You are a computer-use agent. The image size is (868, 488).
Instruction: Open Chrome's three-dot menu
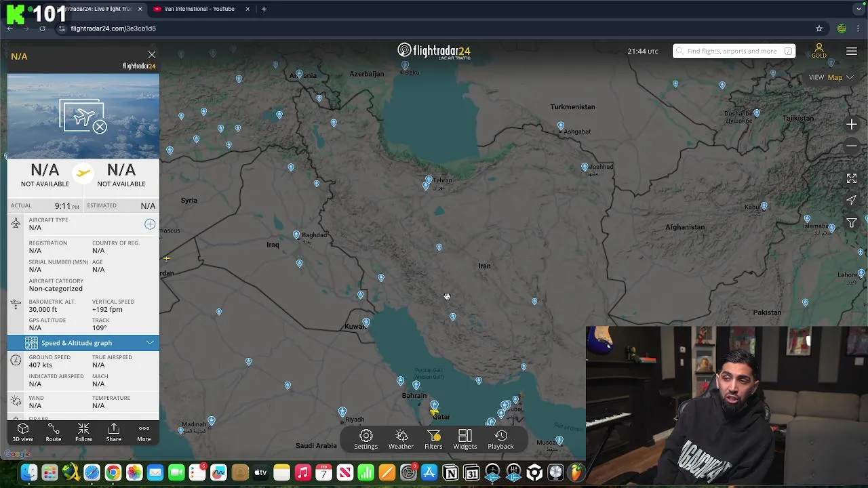tap(859, 28)
